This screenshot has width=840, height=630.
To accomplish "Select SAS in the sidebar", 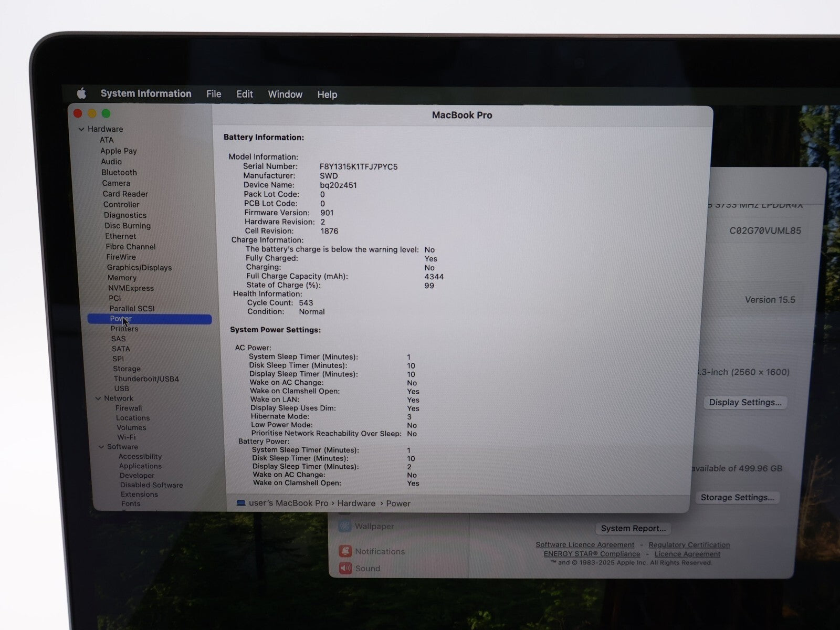I will point(119,339).
